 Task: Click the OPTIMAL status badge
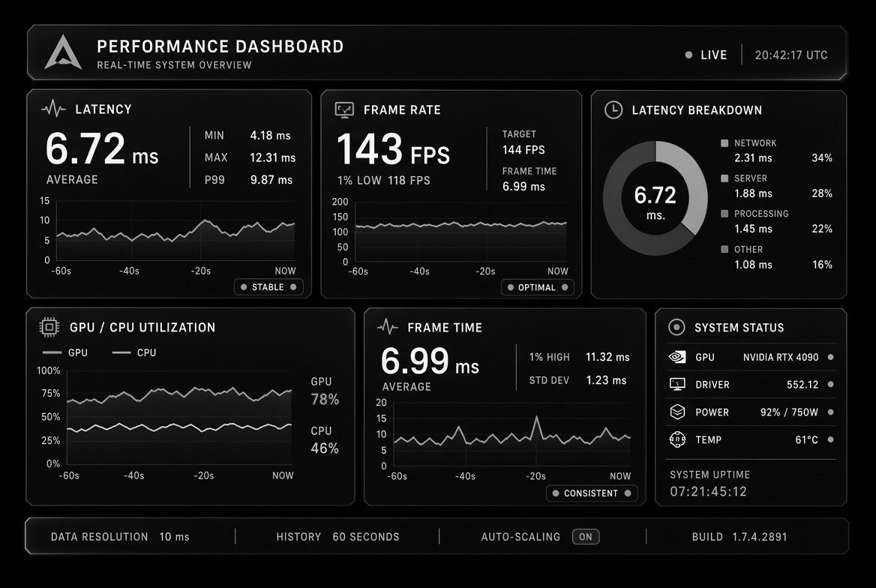(x=538, y=287)
